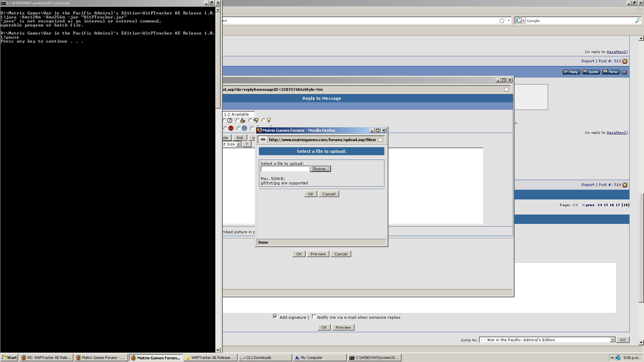Image resolution: width=644 pixels, height=362 pixels.
Task: Open the NavalNewZ profile link
Action: 616,52
